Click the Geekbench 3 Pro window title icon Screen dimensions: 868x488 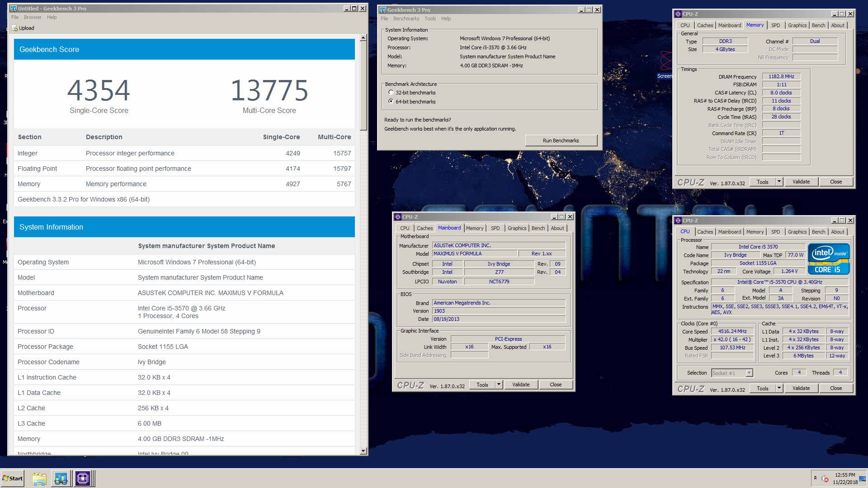(383, 10)
